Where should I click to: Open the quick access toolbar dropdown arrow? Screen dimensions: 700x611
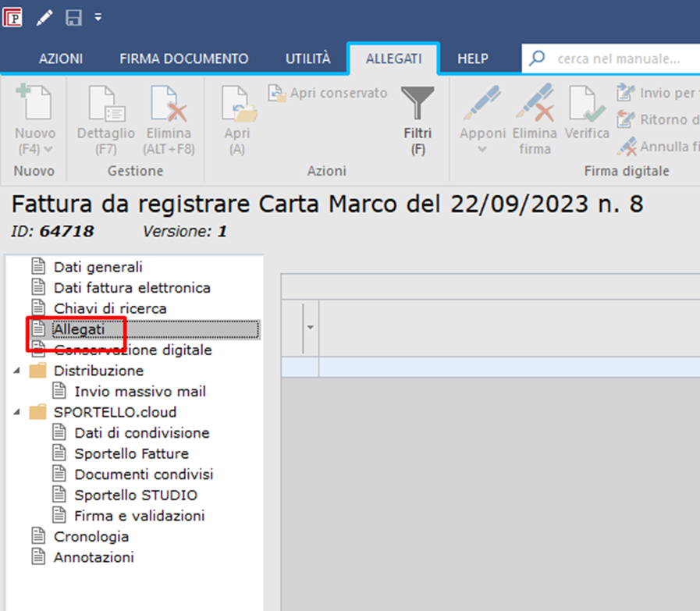(x=98, y=17)
